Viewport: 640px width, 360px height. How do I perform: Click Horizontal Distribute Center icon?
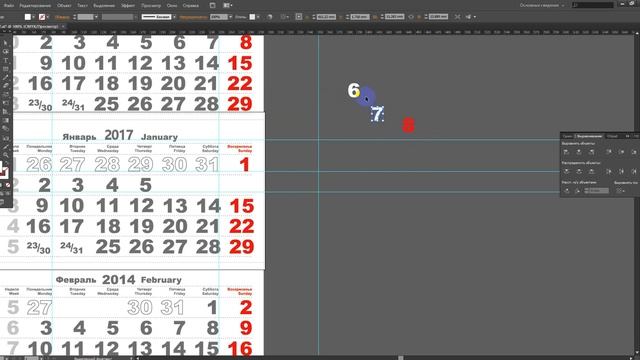(621, 171)
